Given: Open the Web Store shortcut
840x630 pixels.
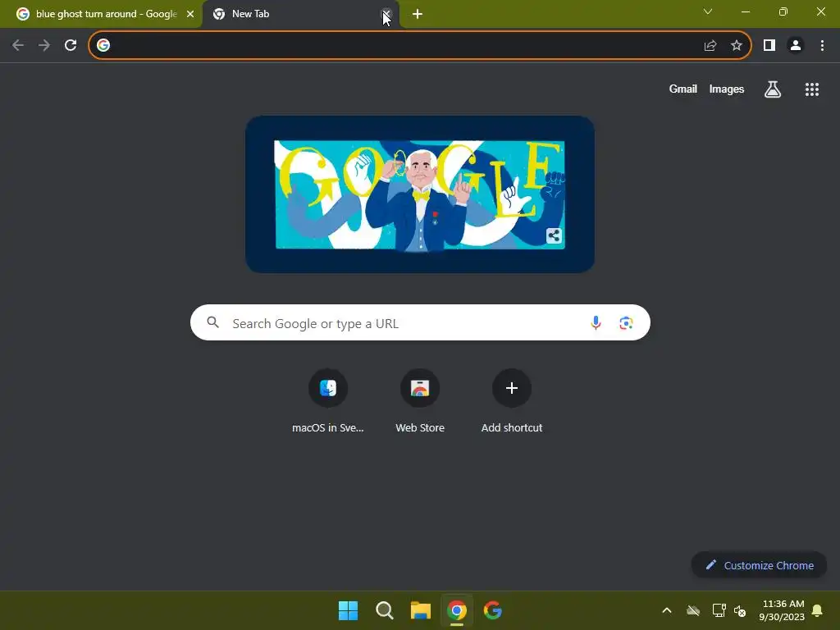Looking at the screenshot, I should click(420, 400).
